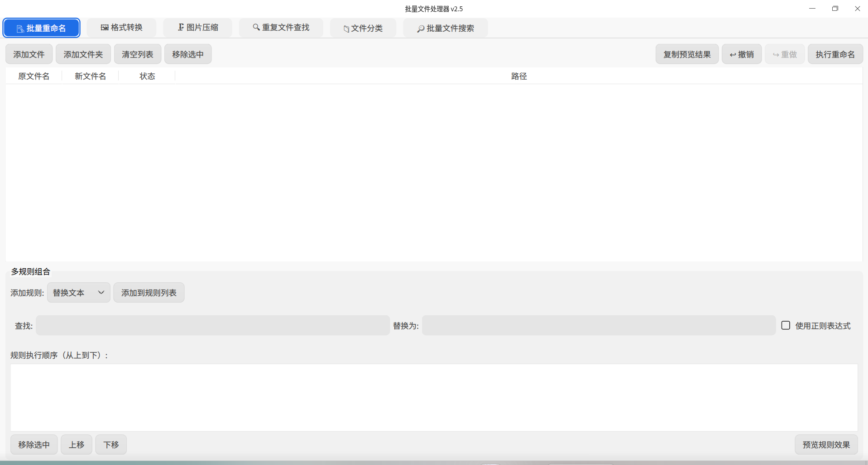868x465 pixels.
Task: Open the 批量重命名 tab
Action: [41, 28]
